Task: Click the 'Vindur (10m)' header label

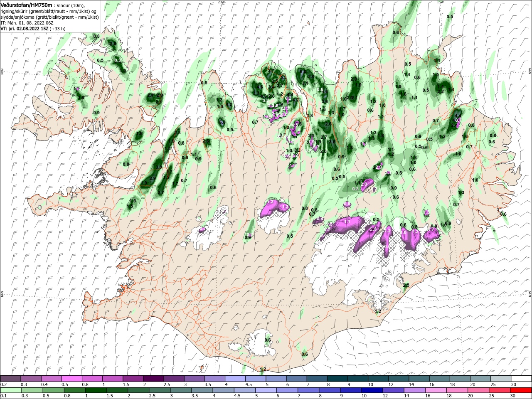Action: tap(71, 5)
